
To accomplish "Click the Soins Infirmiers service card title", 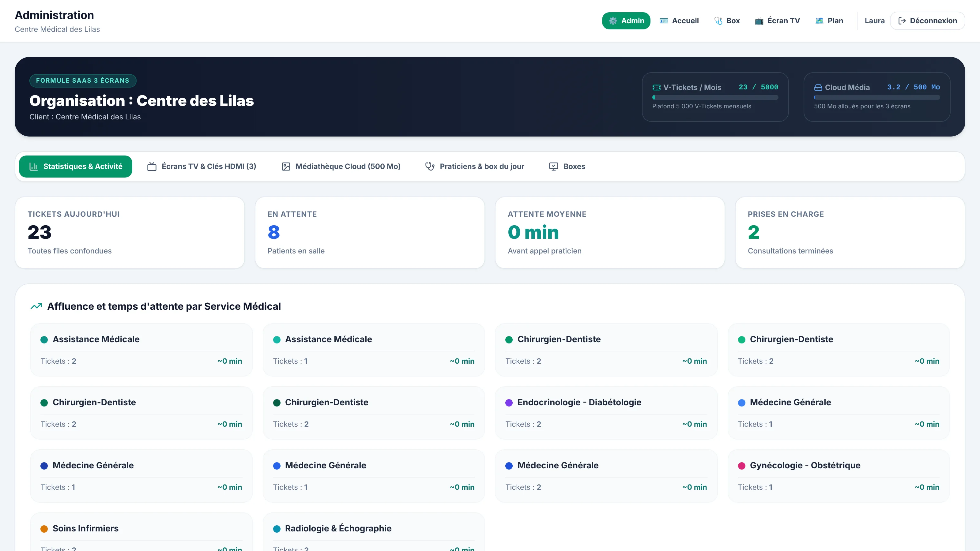I will point(86,529).
